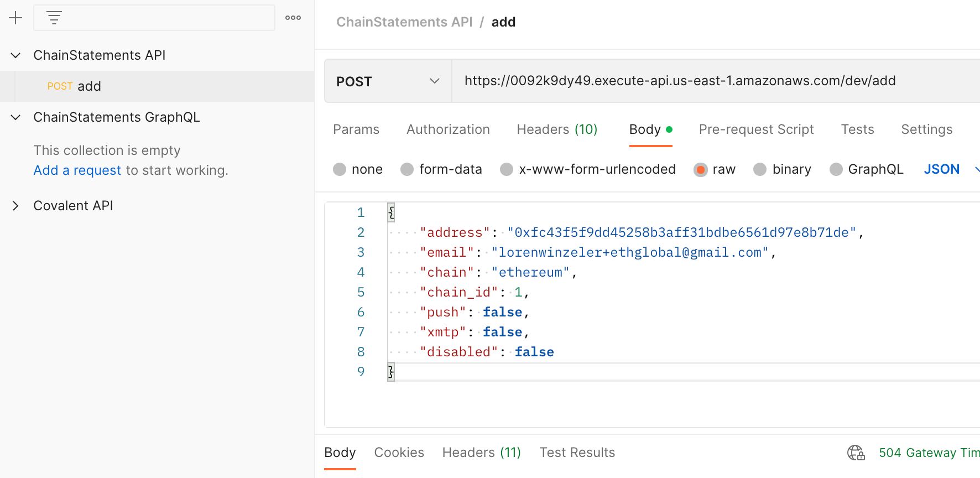
Task: Open the request Settings tab
Action: point(927,129)
